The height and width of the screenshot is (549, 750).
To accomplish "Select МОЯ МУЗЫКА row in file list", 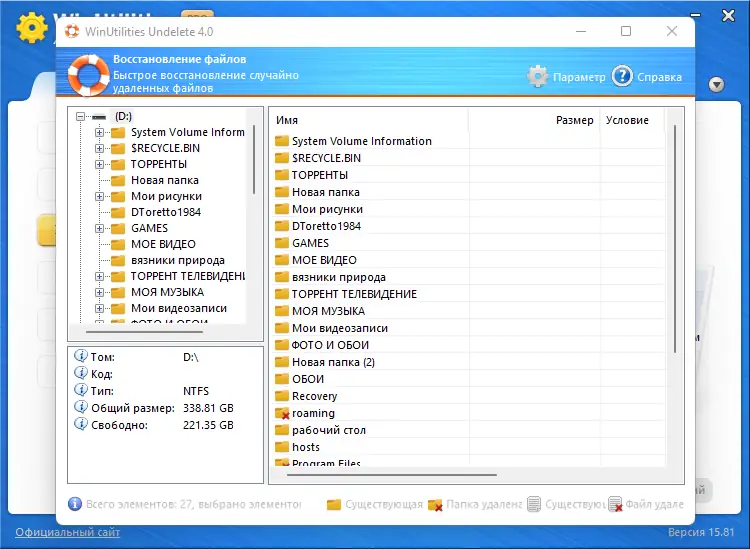I will (x=467, y=311).
